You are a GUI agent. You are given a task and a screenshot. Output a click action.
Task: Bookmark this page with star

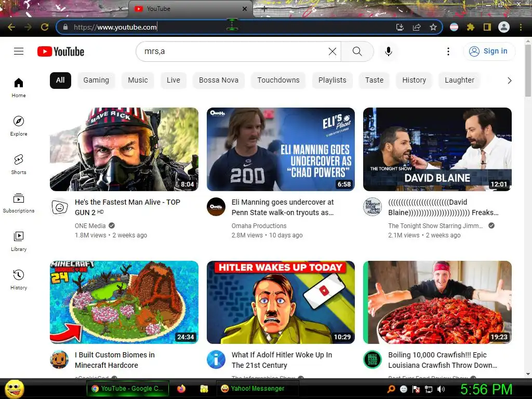point(433,27)
